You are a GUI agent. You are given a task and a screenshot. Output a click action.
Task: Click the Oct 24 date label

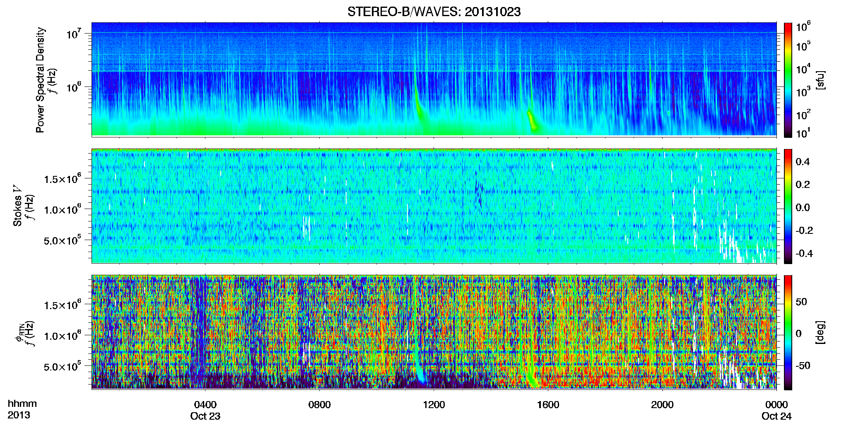click(776, 416)
